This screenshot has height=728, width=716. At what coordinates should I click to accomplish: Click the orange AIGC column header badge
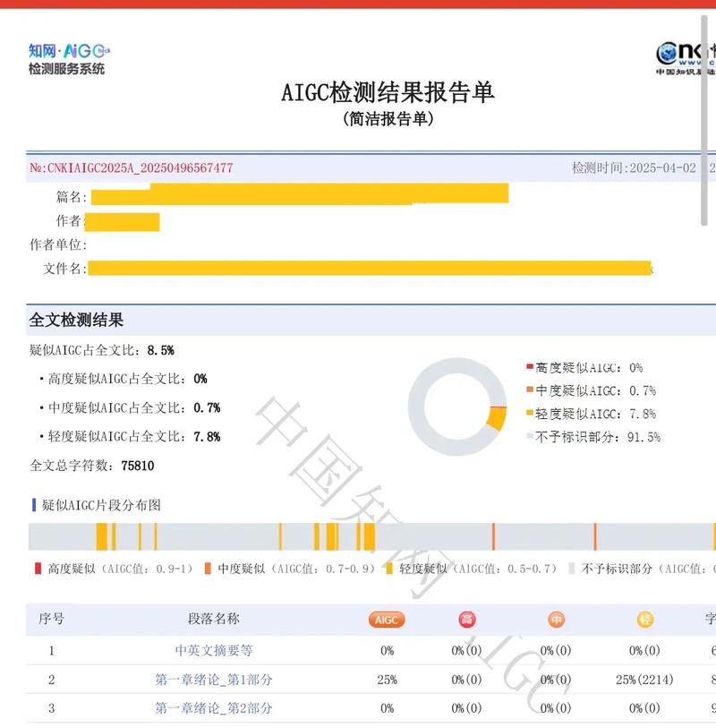pyautogui.click(x=385, y=619)
